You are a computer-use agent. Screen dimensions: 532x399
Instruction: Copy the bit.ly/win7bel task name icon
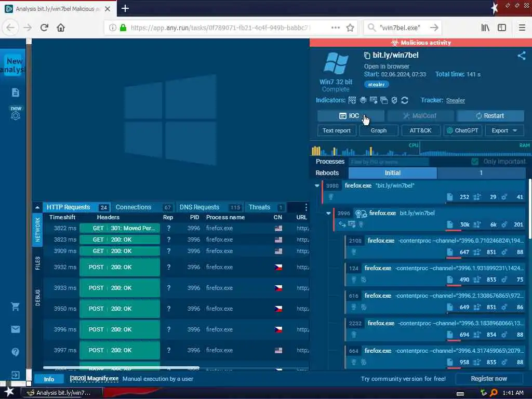coord(367,55)
